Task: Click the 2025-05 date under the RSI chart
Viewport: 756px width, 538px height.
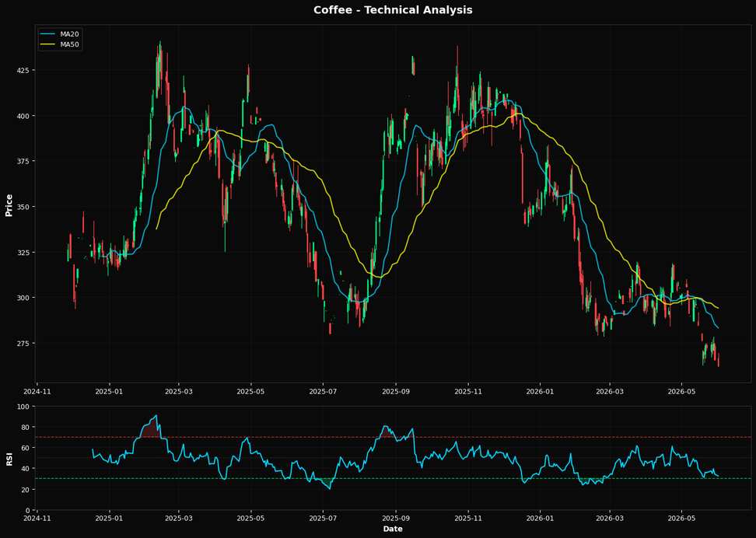Action: tap(251, 519)
